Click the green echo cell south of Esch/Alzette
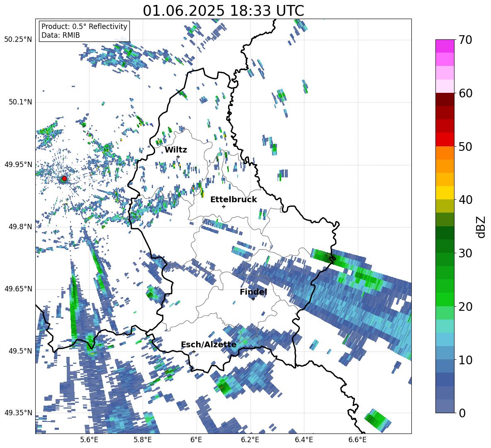This screenshot has height=448, width=491. coord(224,387)
